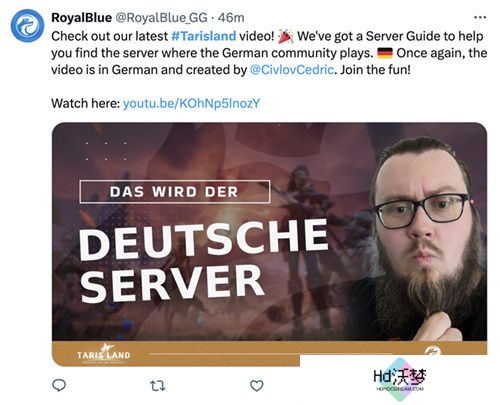Click the dotted grid decoration in thumbnail
The image size is (500, 405).
tap(106, 151)
